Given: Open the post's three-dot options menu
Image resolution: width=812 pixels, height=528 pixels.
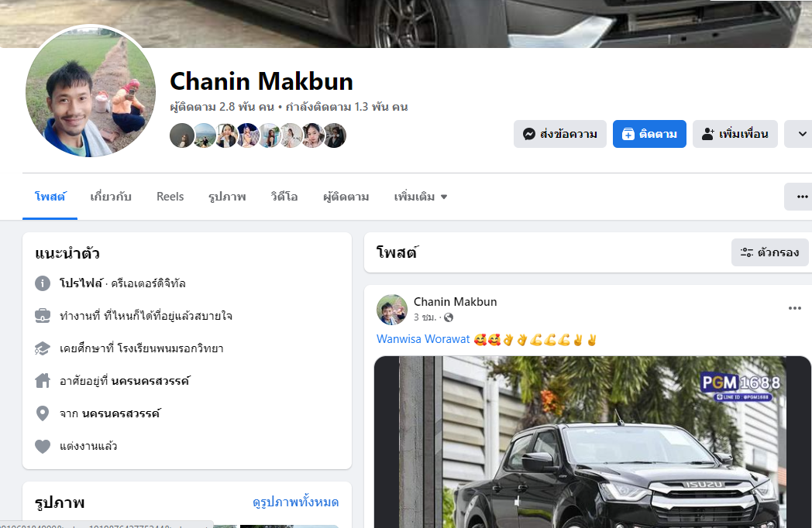Looking at the screenshot, I should tap(794, 308).
